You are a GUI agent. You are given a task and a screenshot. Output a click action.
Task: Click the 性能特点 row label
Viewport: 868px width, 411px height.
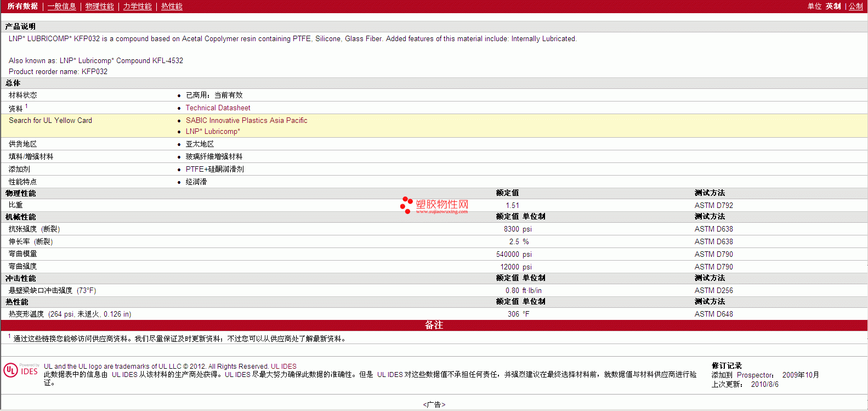pos(22,182)
